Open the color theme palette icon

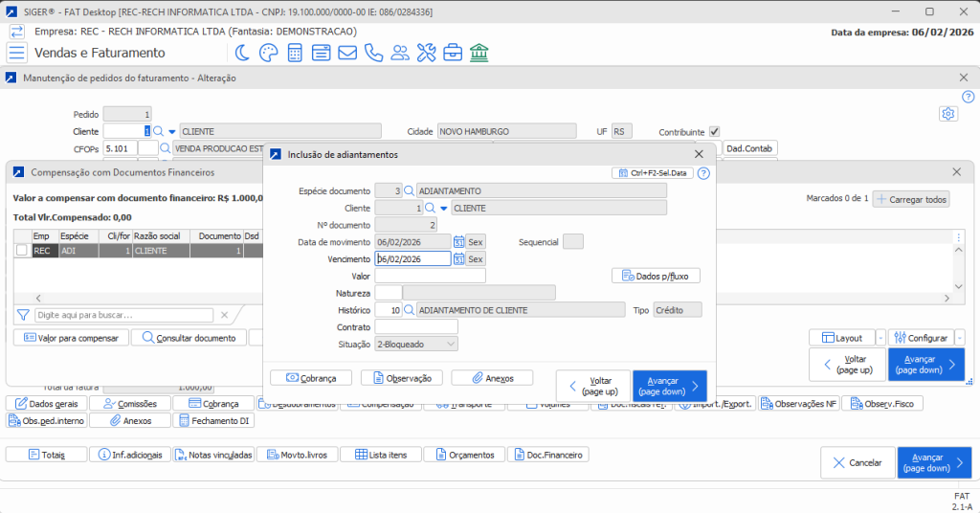click(269, 53)
